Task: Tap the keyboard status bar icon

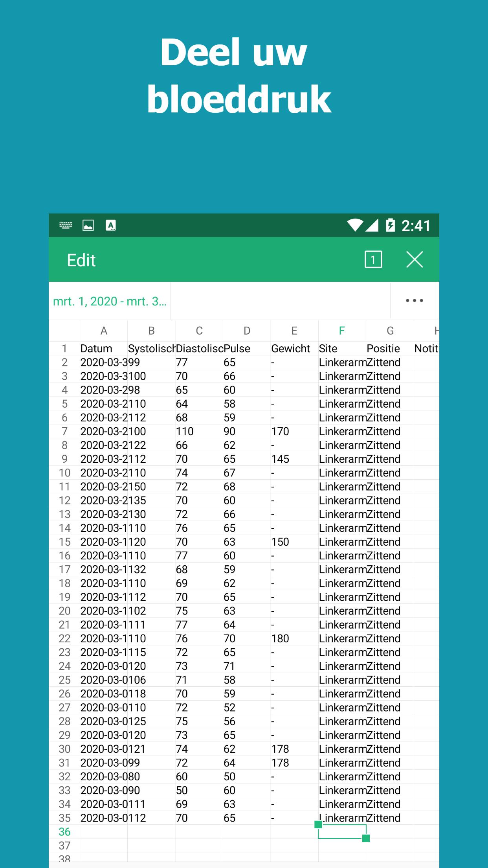Action: 66,225
